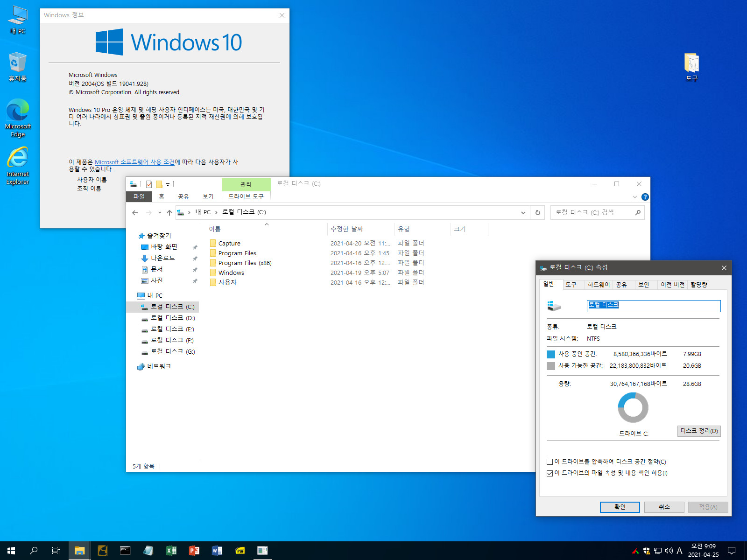Open the 내 PC desktop icon
747x560 pixels.
pos(18,20)
